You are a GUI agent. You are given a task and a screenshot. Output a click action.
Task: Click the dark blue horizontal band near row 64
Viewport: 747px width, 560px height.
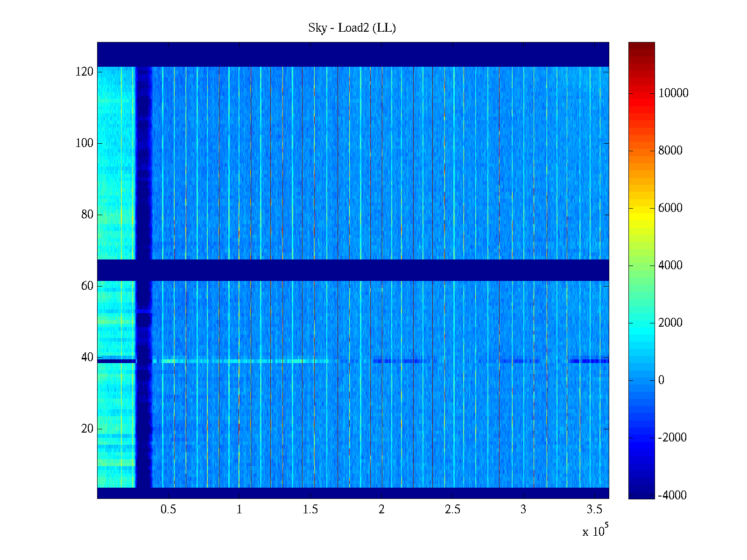(352, 270)
